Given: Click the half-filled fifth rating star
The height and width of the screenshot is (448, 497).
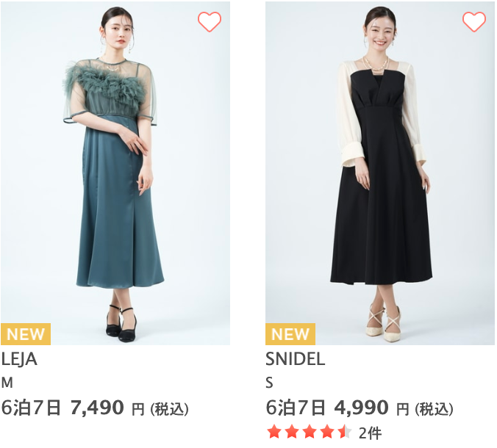Looking at the screenshot, I should point(345,432).
